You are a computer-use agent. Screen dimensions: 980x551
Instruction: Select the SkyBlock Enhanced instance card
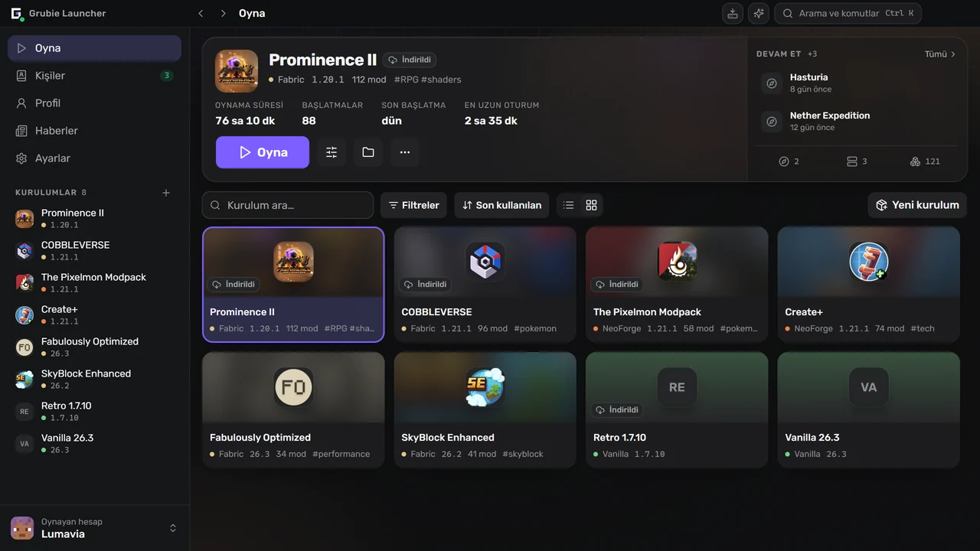485,410
